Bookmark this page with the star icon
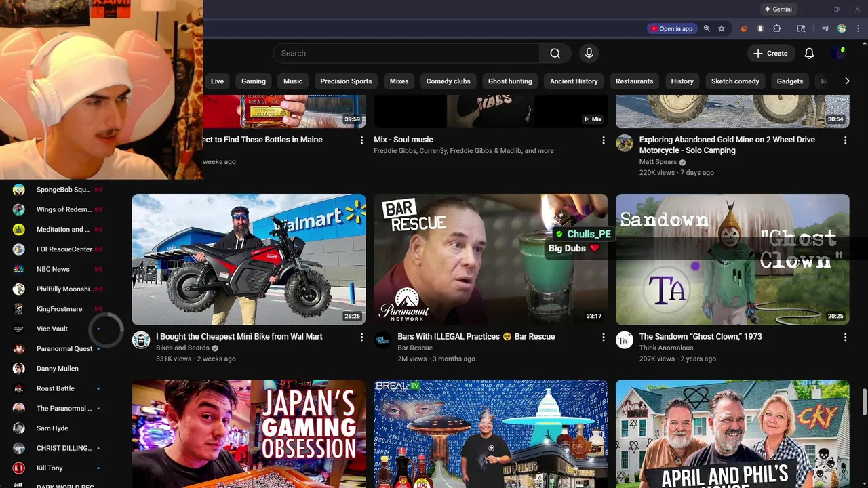Image resolution: width=868 pixels, height=488 pixels. pos(722,28)
